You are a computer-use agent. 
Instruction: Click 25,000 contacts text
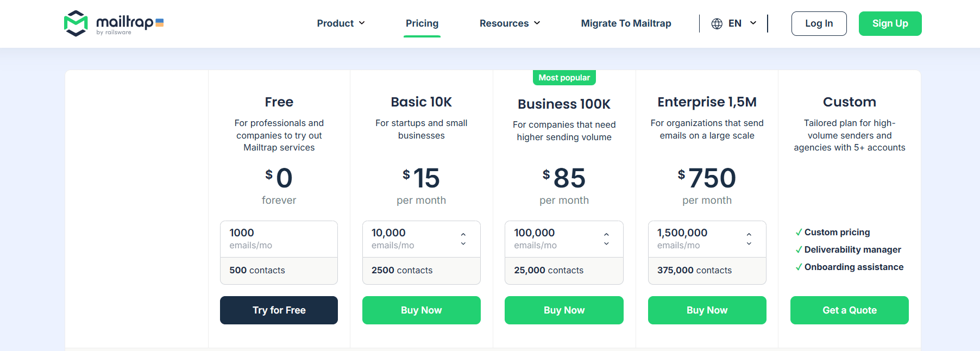pyautogui.click(x=549, y=271)
